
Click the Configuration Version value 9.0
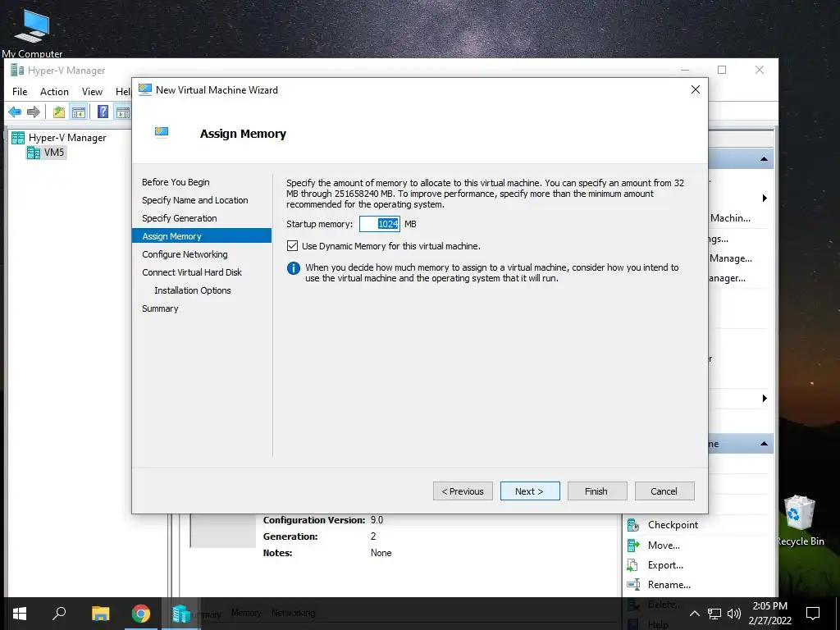[x=377, y=520]
